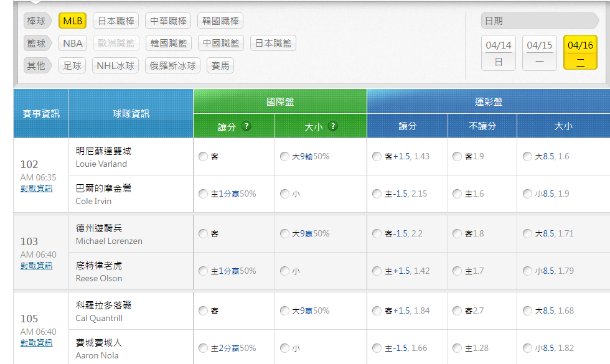Choose 主+1.5, 1.42 radio option

point(377,271)
